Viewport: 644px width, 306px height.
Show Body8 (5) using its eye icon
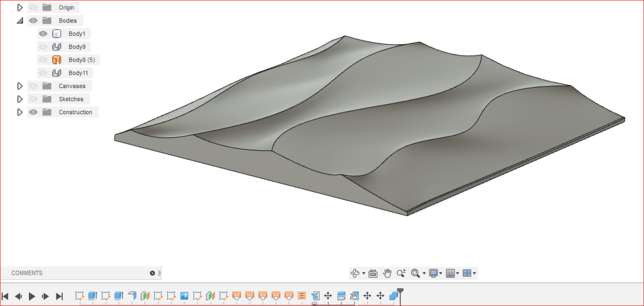click(x=43, y=60)
